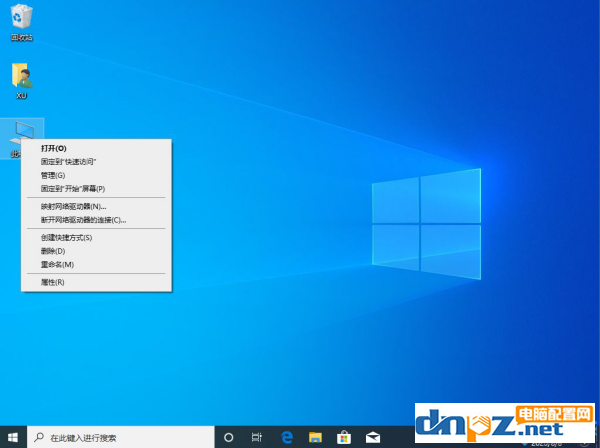Open the Windows Start menu
The image size is (600, 448).
[x=13, y=437]
